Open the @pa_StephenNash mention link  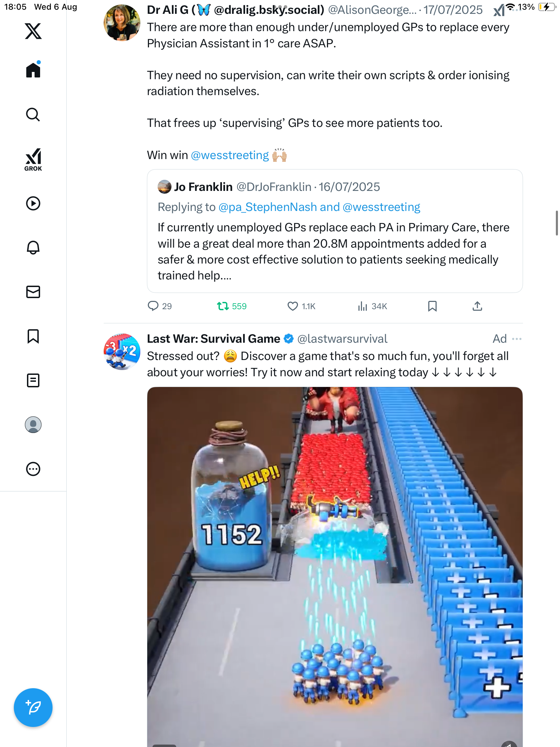point(268,207)
